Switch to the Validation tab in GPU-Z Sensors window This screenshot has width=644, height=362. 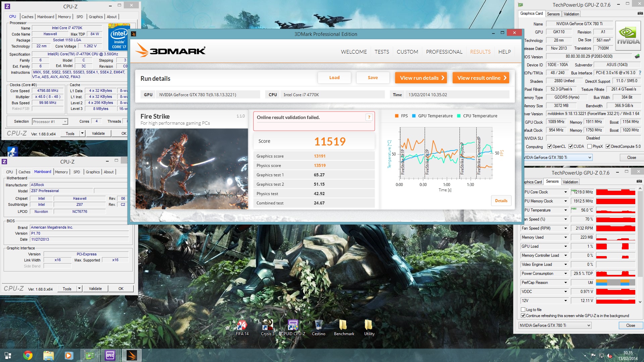coord(570,182)
